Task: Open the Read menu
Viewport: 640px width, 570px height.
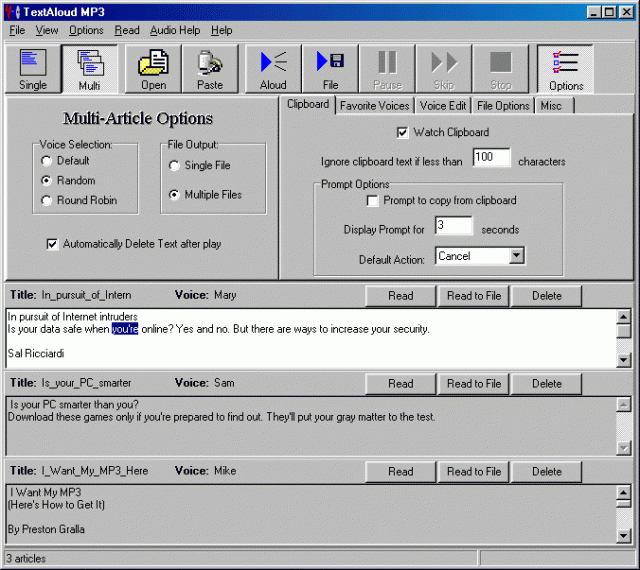Action: [127, 30]
